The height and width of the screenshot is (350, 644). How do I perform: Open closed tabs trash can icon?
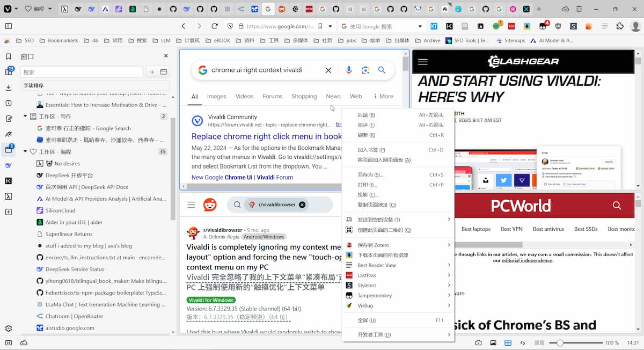(579, 9)
